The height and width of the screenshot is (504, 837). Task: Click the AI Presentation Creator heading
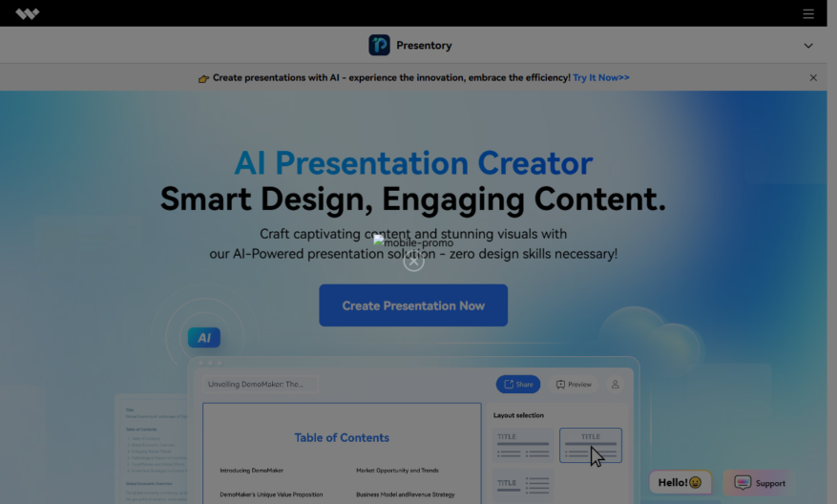coord(413,162)
